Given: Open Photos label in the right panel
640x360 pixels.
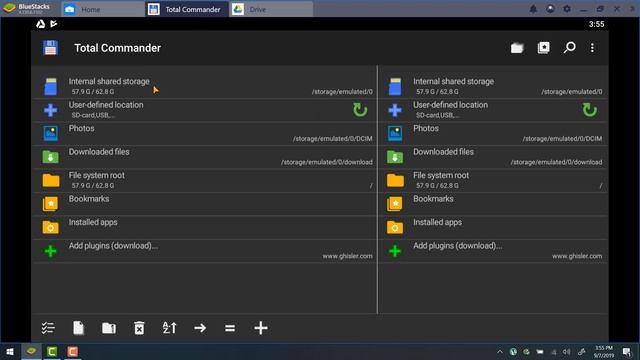Looking at the screenshot, I should (x=426, y=128).
